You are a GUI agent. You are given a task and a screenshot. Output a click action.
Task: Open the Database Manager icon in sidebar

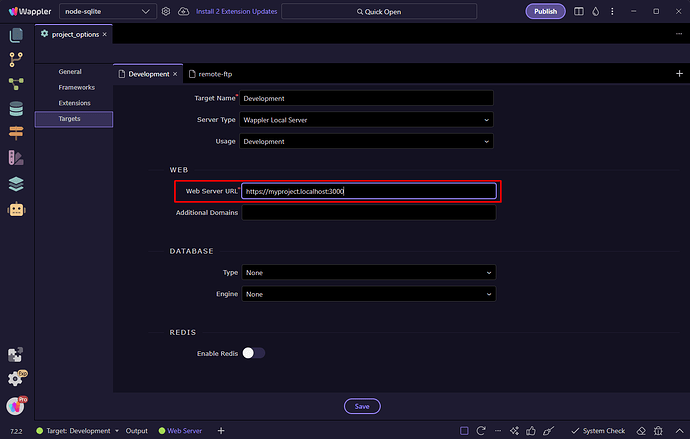click(x=16, y=108)
